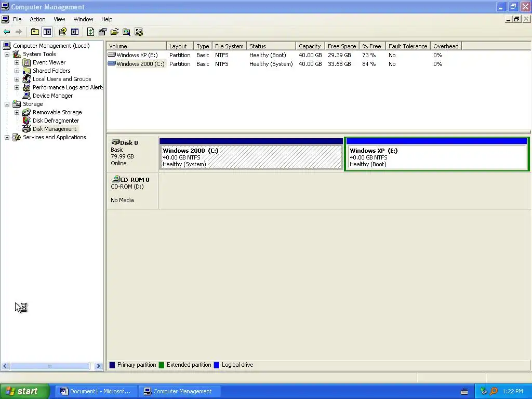Click the Open folder toolbar icon
The image size is (532, 399).
[x=114, y=32]
